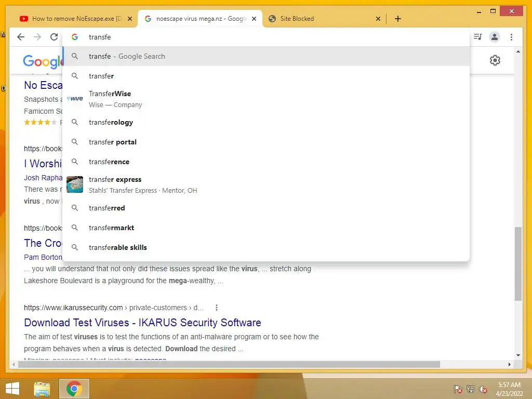Click the browser forward arrow
This screenshot has height=399, width=532.
tap(37, 37)
